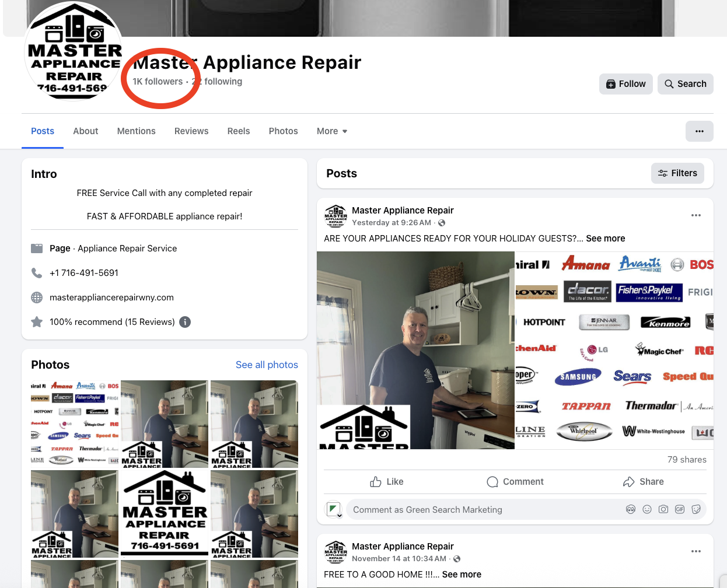Viewport: 727px width, 588px height.
Task: Expand the FREE TO A GOOD HOME post
Action: [462, 575]
